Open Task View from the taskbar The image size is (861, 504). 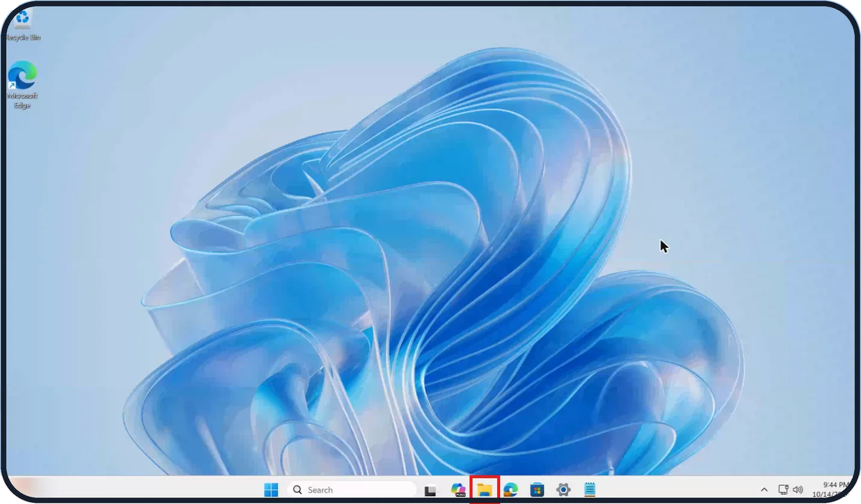point(430,490)
